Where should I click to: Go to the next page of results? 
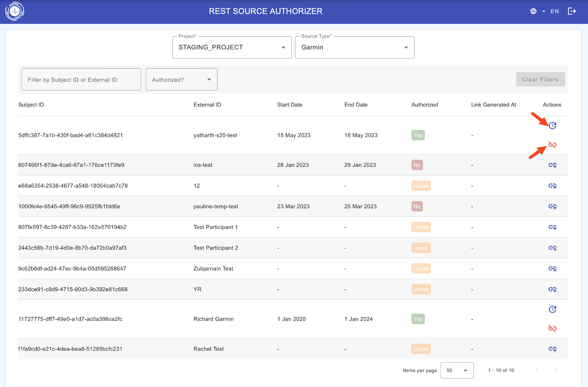[555, 370]
